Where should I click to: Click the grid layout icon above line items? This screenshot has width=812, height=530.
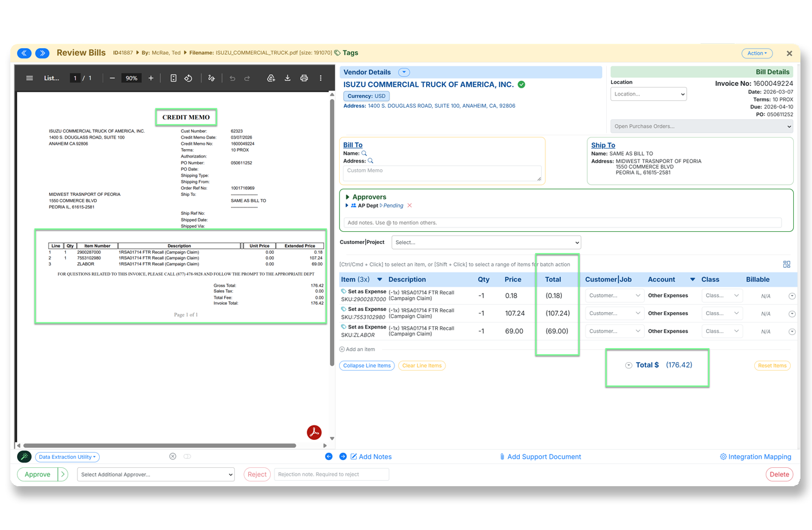787,264
